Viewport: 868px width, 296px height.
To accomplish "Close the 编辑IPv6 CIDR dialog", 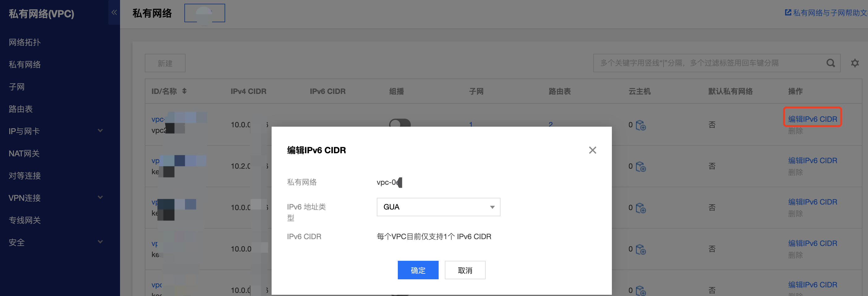I will pyautogui.click(x=592, y=150).
